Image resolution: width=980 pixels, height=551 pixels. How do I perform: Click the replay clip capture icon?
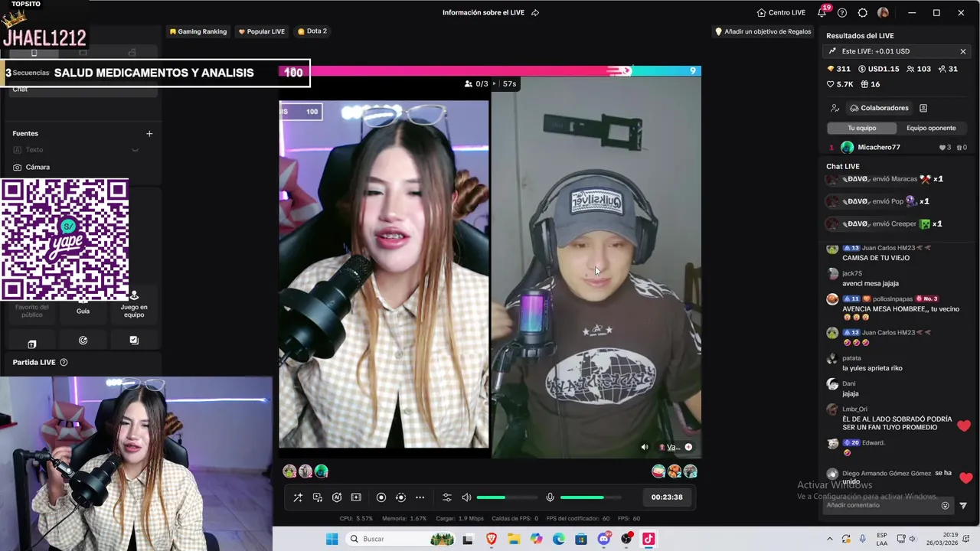click(400, 497)
